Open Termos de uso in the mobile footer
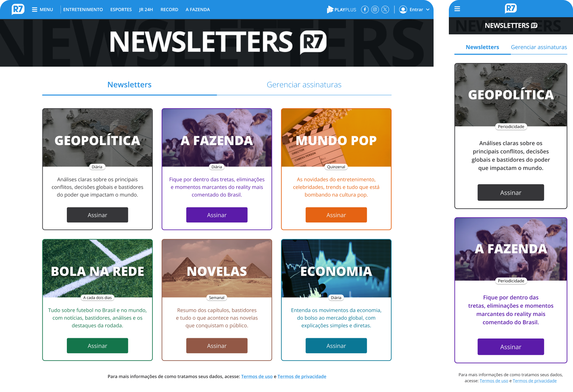The image size is (573, 392). coord(494,381)
